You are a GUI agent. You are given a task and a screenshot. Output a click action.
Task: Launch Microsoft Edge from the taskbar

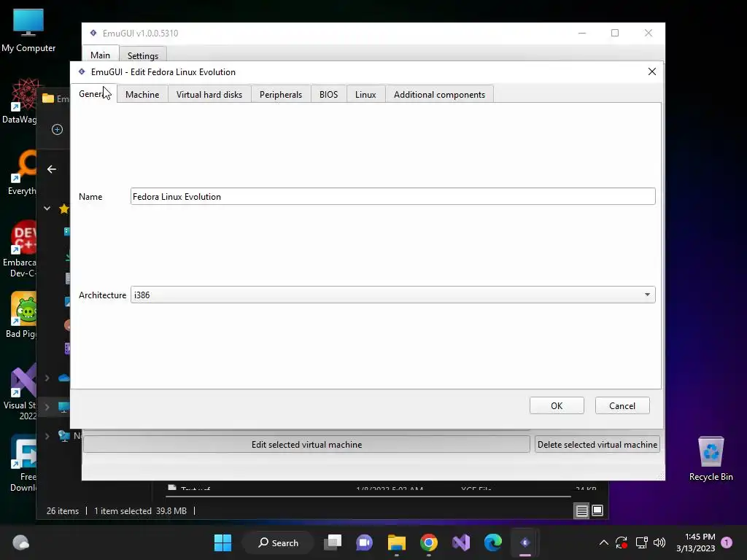coord(493,542)
